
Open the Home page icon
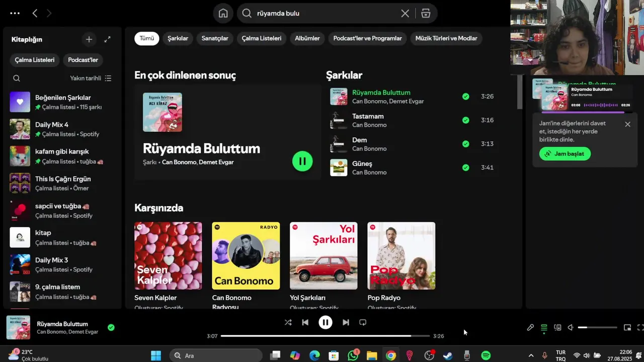[223, 14]
